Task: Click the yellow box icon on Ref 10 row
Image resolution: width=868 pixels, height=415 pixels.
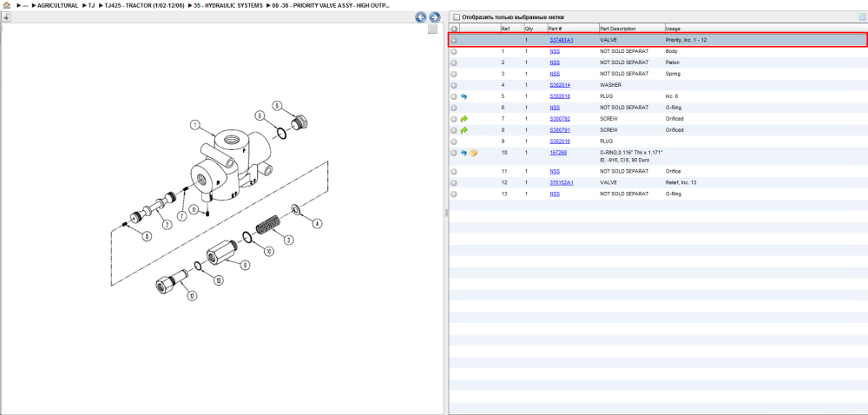Action: (474, 153)
